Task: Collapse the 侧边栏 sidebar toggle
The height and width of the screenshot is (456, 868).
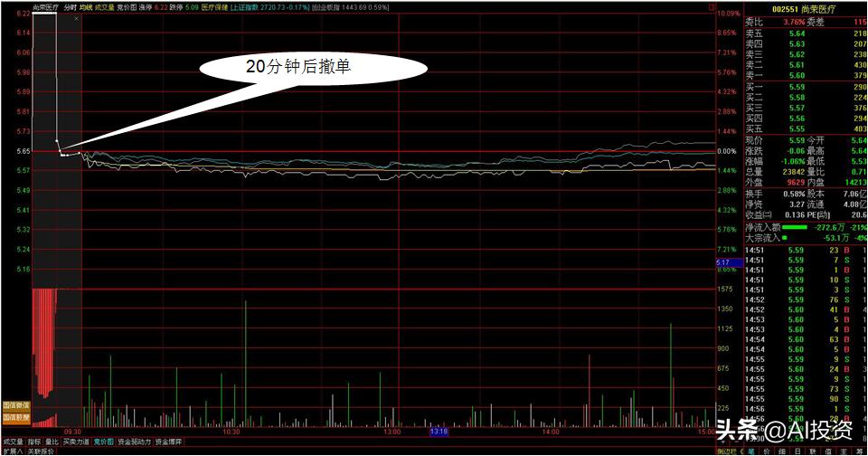Action: 731,451
